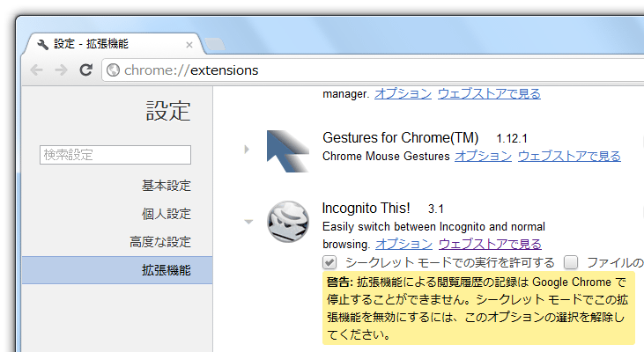Expand the Gestures for Chrome details
The width and height of the screenshot is (644, 352).
247,150
